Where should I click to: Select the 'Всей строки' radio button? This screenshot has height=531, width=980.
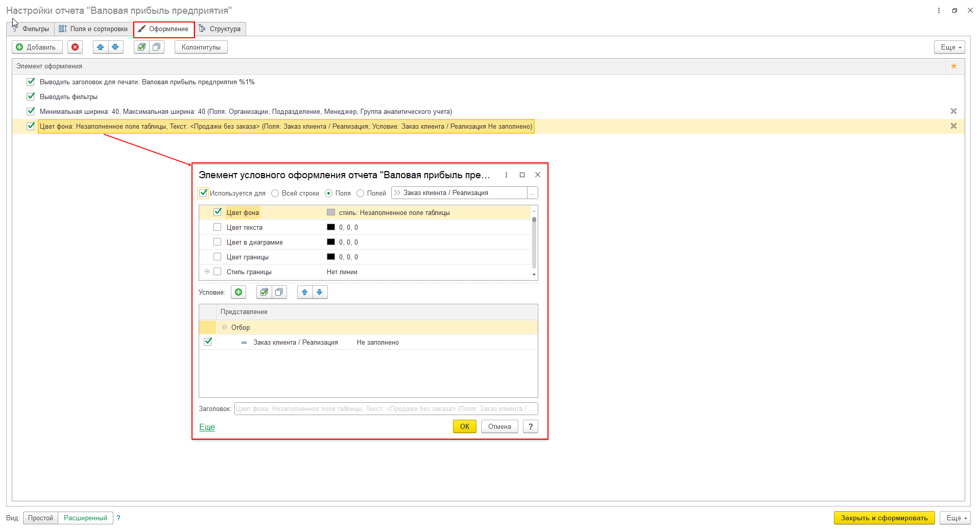tap(275, 193)
